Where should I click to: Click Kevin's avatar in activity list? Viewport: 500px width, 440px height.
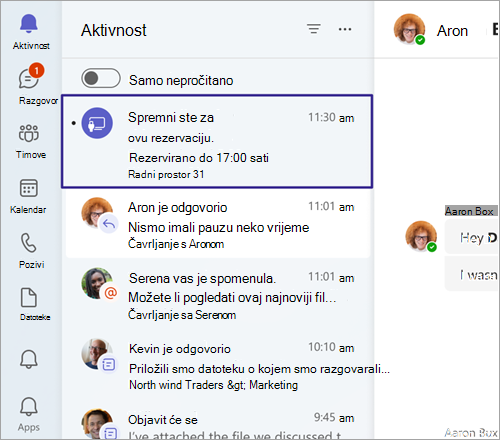[97, 354]
